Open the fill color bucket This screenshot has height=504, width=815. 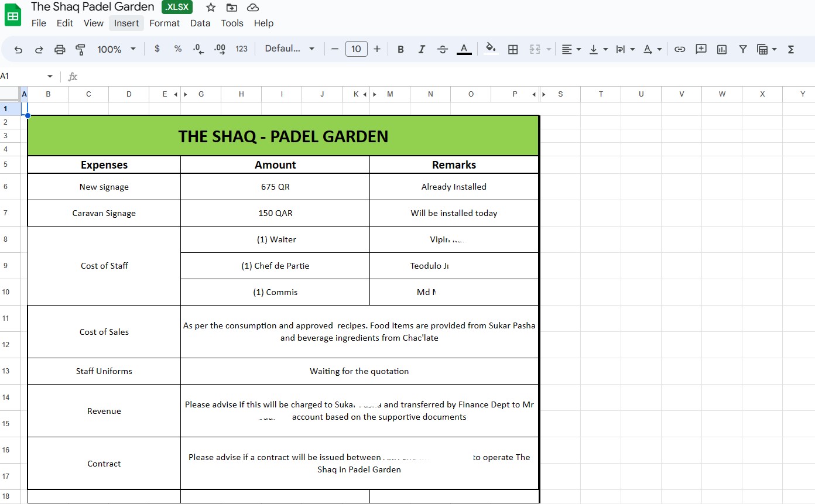tap(491, 49)
